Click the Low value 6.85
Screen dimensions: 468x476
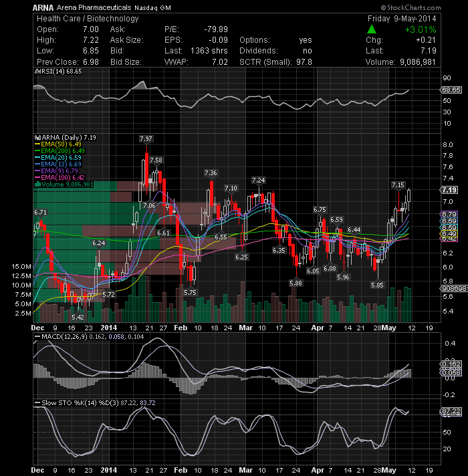91,51
